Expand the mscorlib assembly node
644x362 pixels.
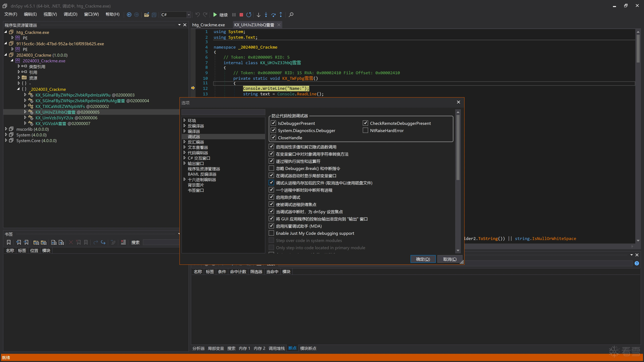tap(6, 129)
